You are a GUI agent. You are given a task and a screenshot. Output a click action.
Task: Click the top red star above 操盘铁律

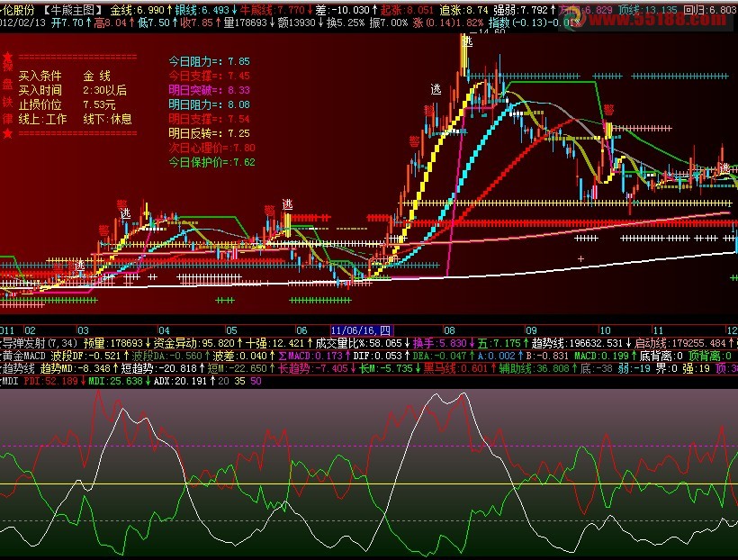pyautogui.click(x=7, y=58)
